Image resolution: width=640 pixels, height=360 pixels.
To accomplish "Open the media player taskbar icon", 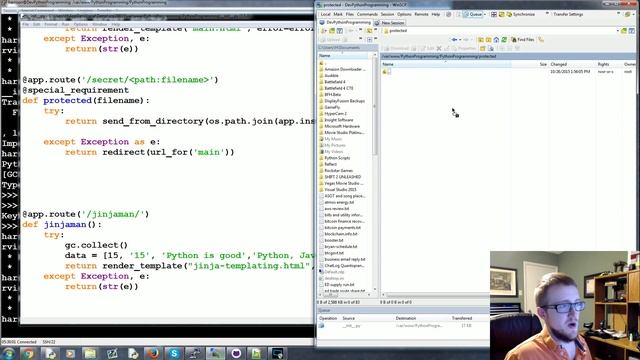I will [x=70, y=353].
